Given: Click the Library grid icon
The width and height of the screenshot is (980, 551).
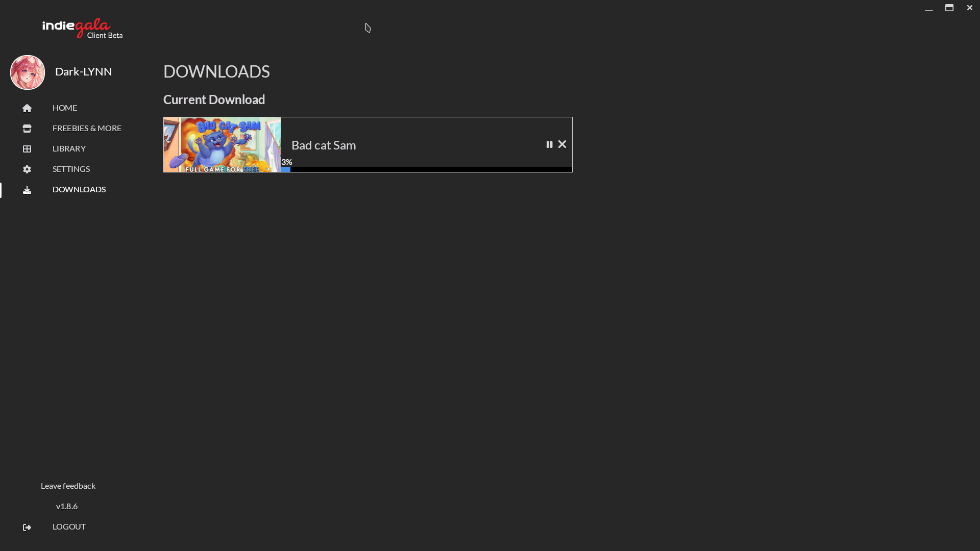Looking at the screenshot, I should point(27,149).
